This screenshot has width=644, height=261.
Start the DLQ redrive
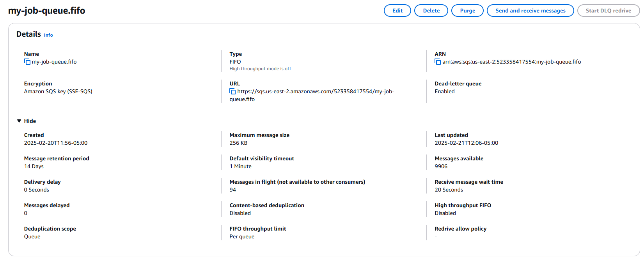click(608, 11)
